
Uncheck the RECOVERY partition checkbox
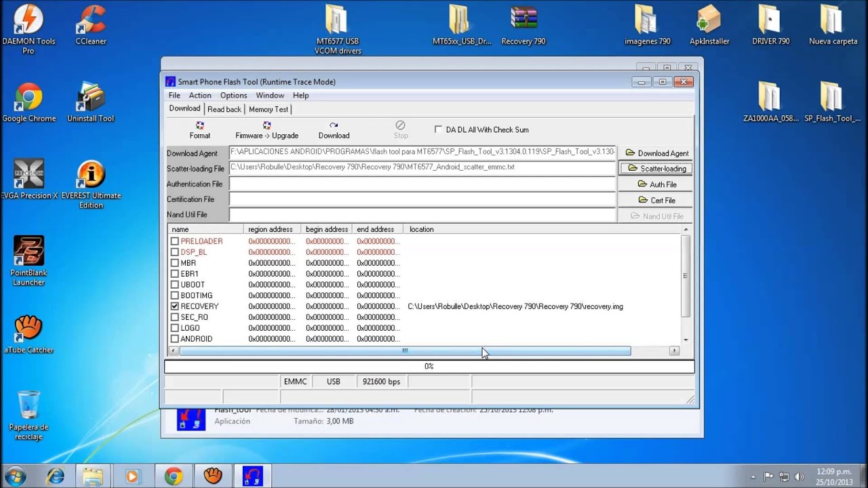(175, 306)
